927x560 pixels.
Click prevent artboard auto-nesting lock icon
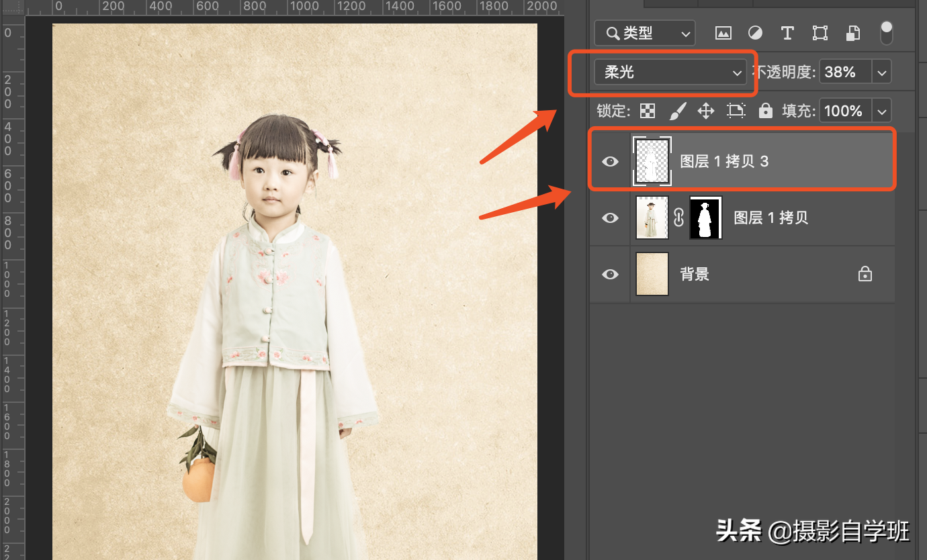tap(736, 111)
